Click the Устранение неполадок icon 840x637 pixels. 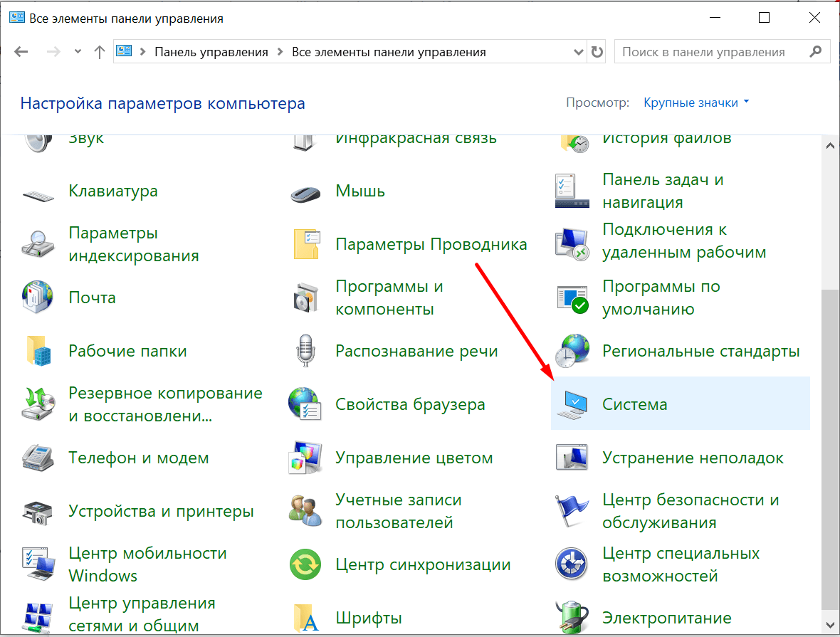572,457
